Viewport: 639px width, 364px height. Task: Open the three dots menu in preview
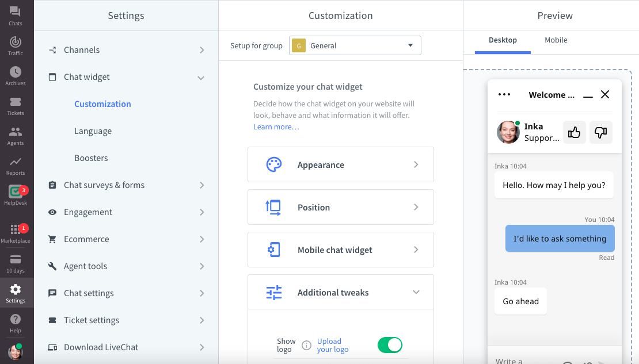point(504,94)
